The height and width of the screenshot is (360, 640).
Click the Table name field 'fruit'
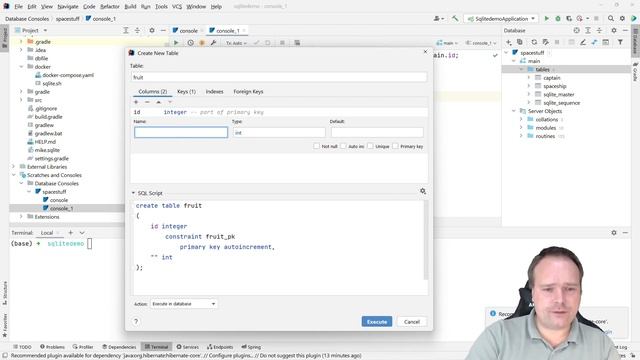pyautogui.click(x=279, y=77)
